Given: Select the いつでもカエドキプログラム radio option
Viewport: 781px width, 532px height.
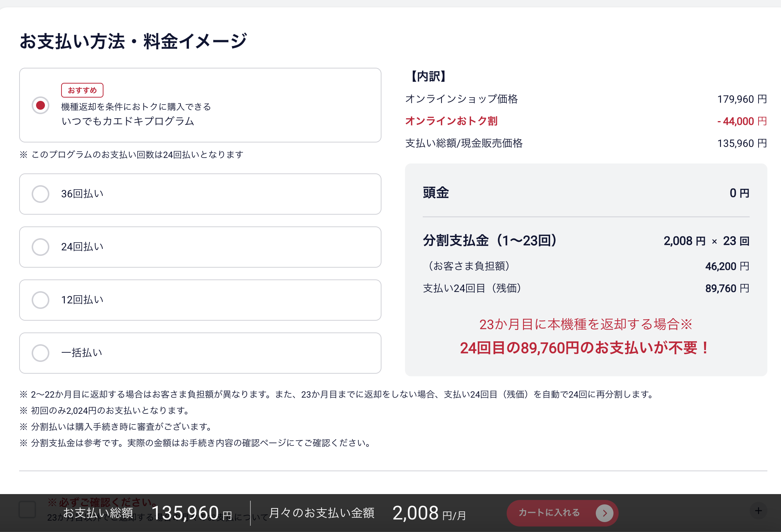Looking at the screenshot, I should point(41,105).
